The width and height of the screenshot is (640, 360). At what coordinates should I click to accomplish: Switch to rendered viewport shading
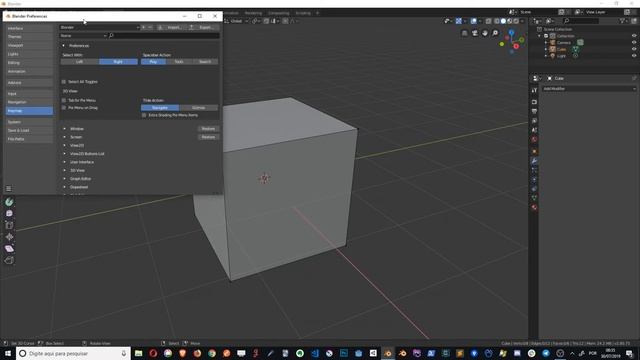coord(516,21)
